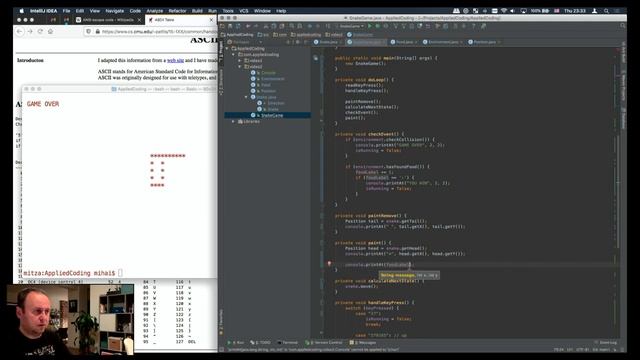Open the VCS menu
This screenshot has width=640, height=360.
(x=244, y=11)
